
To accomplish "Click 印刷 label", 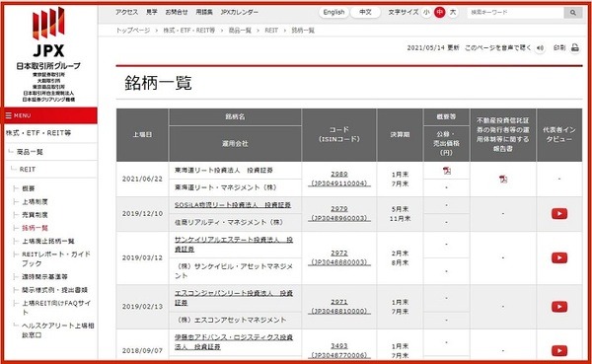I will pos(559,48).
